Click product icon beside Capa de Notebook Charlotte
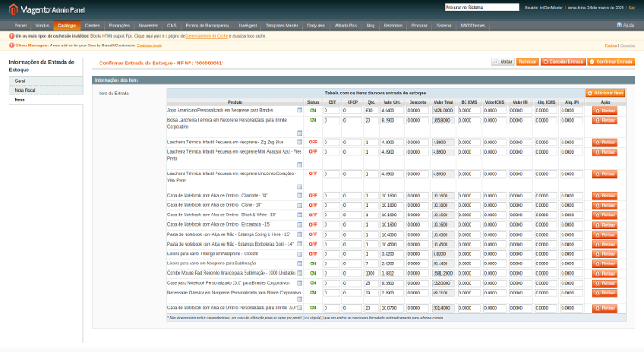 pyautogui.click(x=300, y=196)
